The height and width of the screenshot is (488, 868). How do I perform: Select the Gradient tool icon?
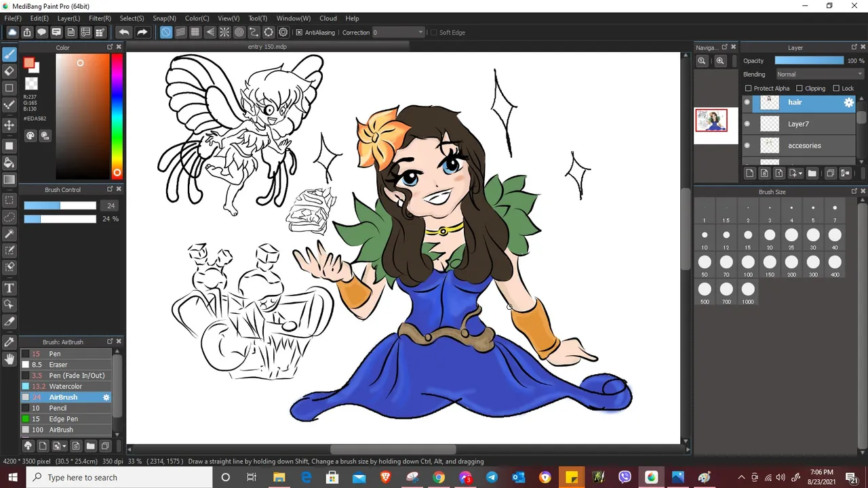click(x=9, y=180)
